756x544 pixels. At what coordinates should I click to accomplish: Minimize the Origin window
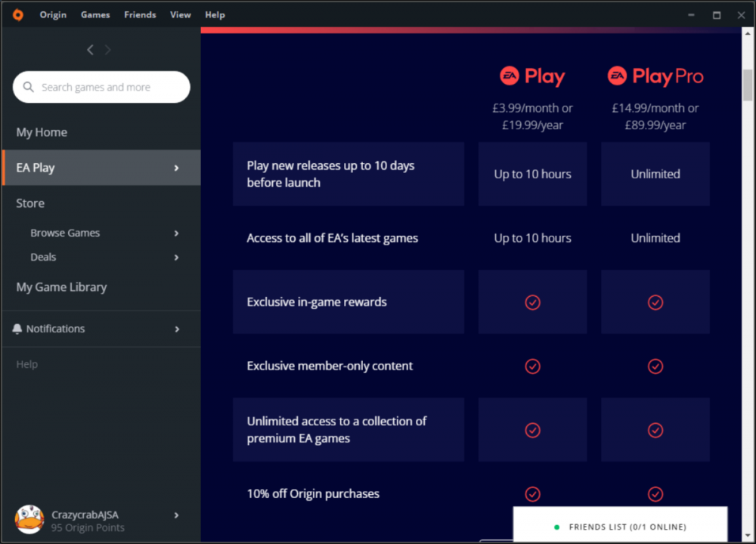pos(692,15)
